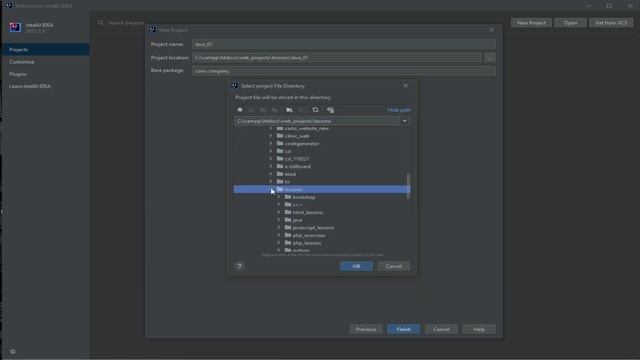Select the e-billboard folder

(x=298, y=167)
